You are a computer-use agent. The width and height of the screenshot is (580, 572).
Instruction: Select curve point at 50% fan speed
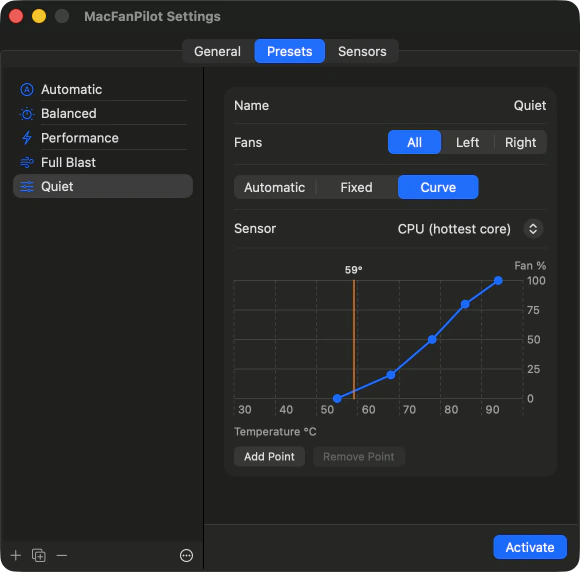(432, 339)
